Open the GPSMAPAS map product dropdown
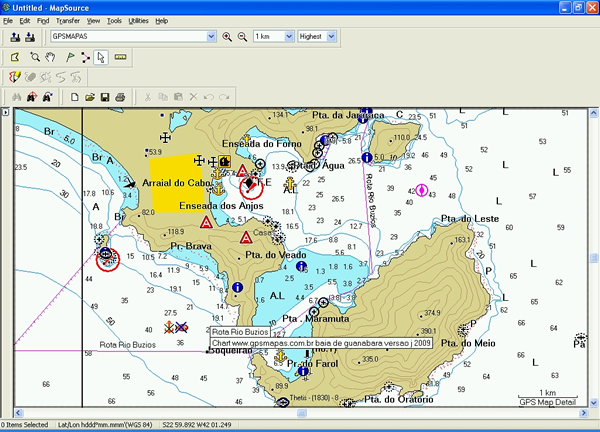The image size is (600, 432). [x=210, y=37]
